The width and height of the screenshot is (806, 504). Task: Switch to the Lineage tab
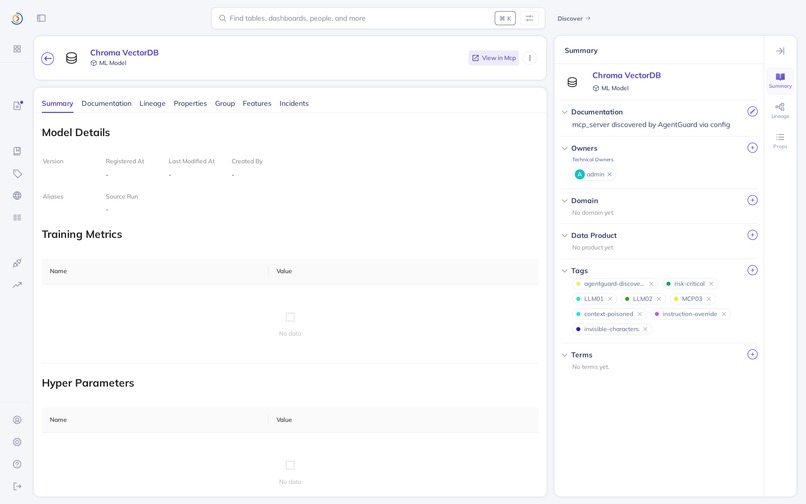[153, 103]
